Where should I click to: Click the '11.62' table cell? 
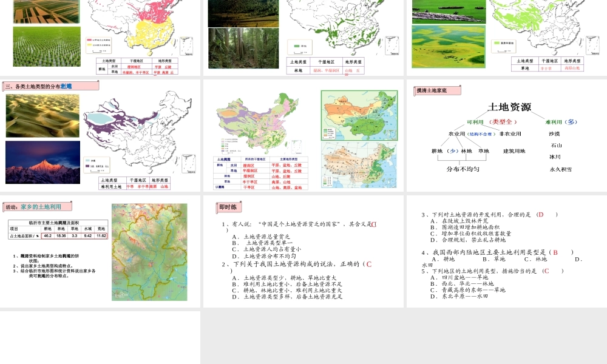click(x=101, y=235)
